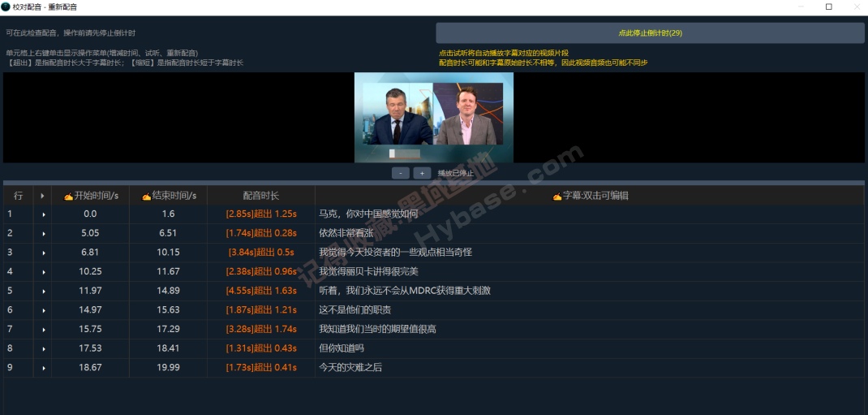Image resolution: width=868 pixels, height=415 pixels.
Task: Play row 1 arrow for 马克，你对中国感觉如何
Action: 43,214
